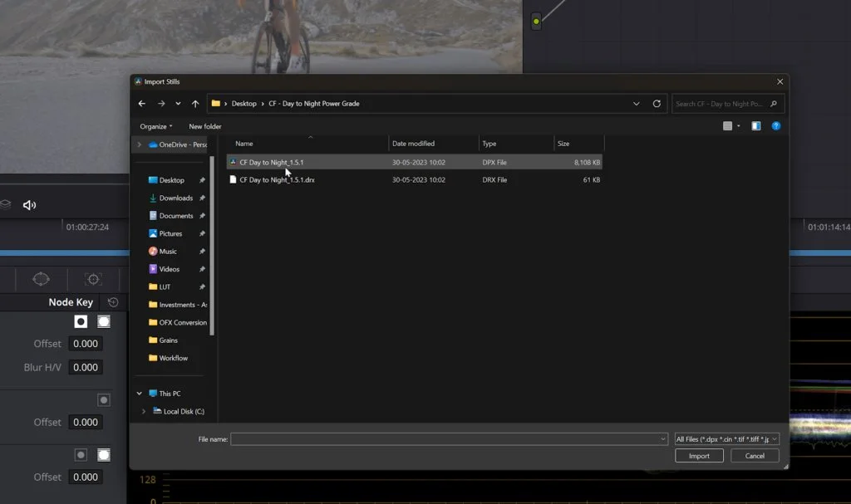Reset the Node Key settings
The image size is (851, 504).
[113, 302]
